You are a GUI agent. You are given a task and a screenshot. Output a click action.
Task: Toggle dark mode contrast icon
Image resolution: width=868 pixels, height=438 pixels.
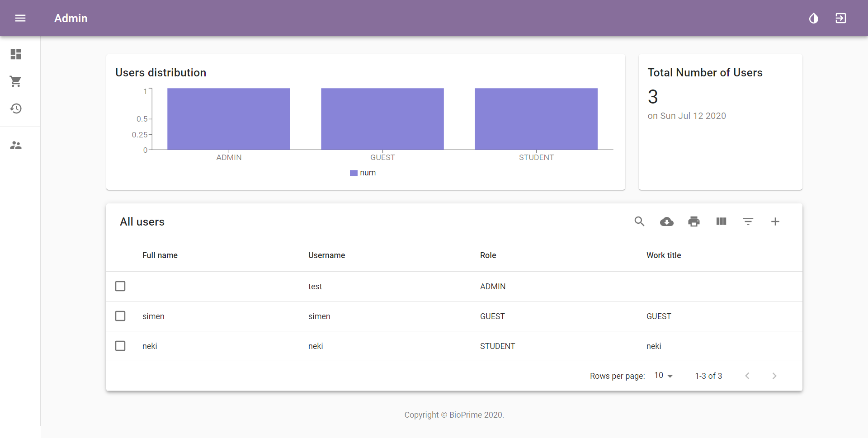coord(814,18)
